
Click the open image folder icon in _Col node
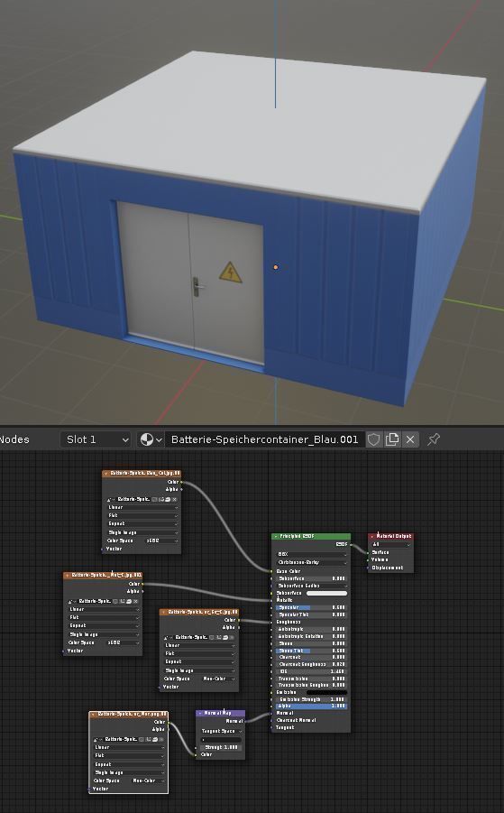coord(168,499)
